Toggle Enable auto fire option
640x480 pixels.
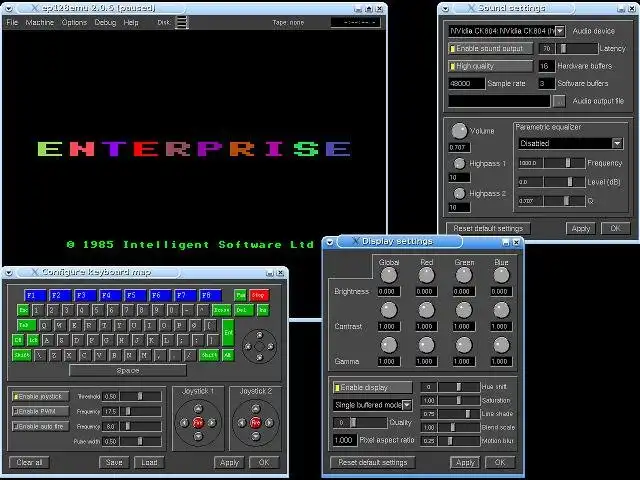40,427
